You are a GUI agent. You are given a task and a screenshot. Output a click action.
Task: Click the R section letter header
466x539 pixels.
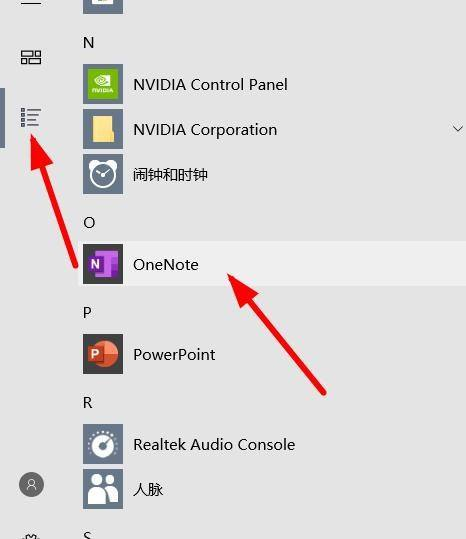tap(88, 403)
